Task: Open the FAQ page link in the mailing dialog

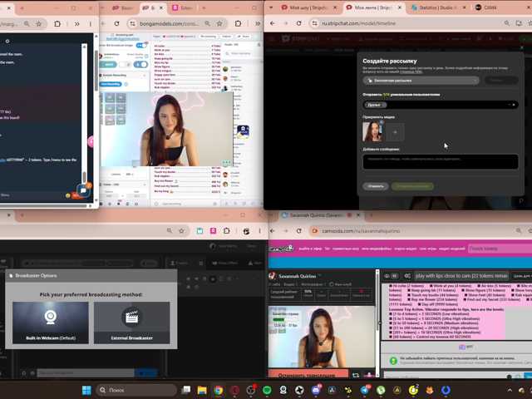Action: click(411, 72)
